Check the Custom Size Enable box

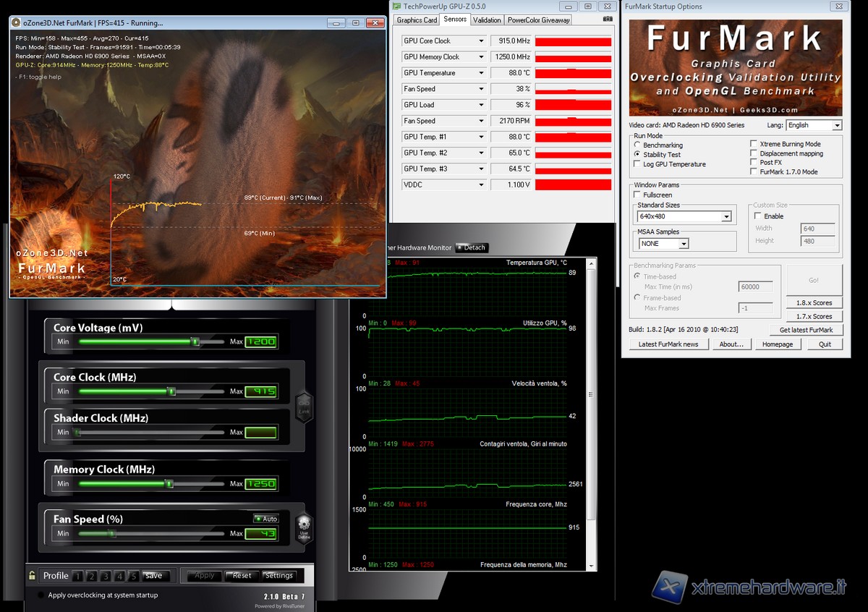(x=758, y=216)
